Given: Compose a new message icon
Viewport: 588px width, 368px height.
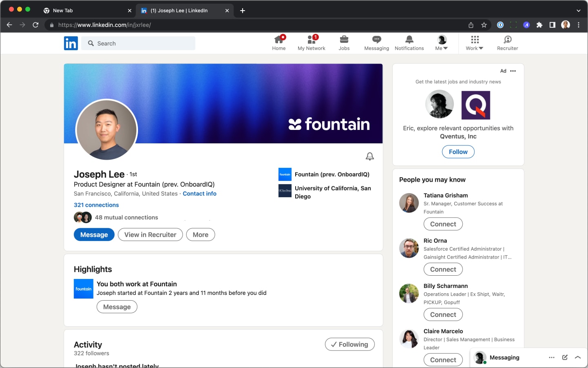Looking at the screenshot, I should 565,358.
